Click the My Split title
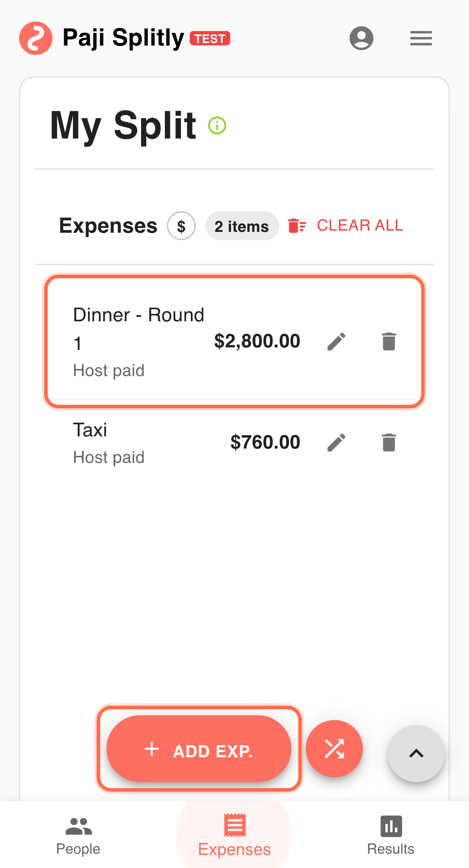Screen dimensions: 469x868 click(x=123, y=125)
